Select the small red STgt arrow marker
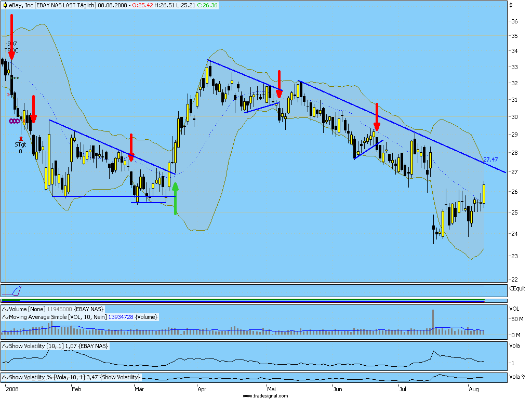532x399 pixels. [21, 138]
